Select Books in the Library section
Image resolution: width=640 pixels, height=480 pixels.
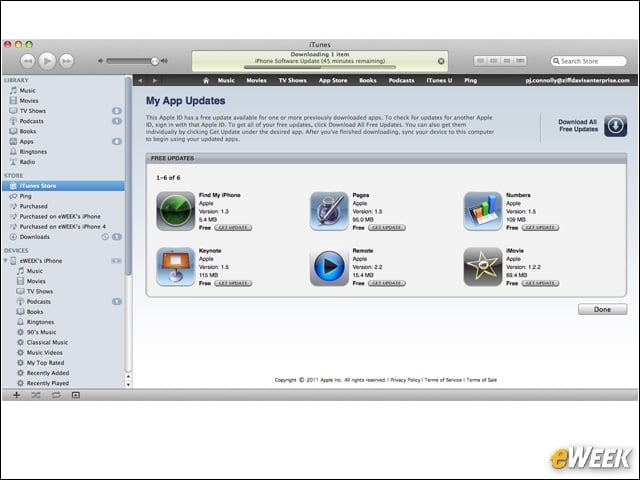tap(63, 131)
